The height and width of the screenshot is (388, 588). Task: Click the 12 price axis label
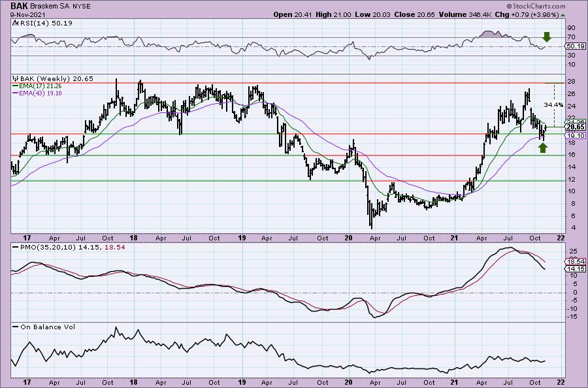coord(571,179)
